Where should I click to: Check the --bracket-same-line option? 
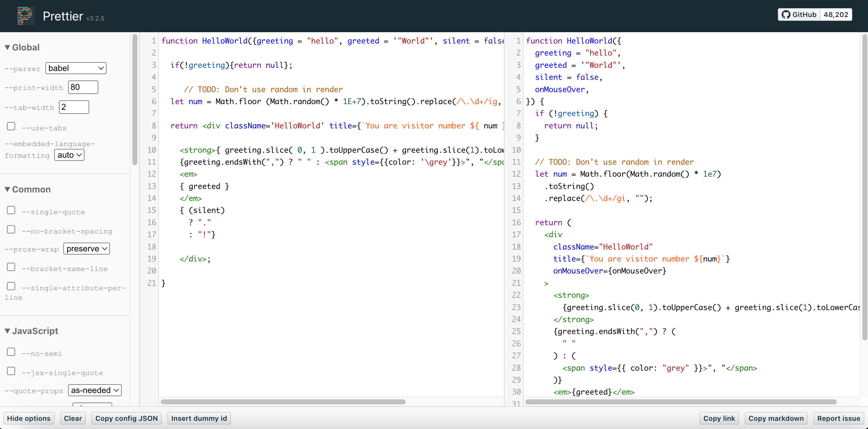click(11, 267)
